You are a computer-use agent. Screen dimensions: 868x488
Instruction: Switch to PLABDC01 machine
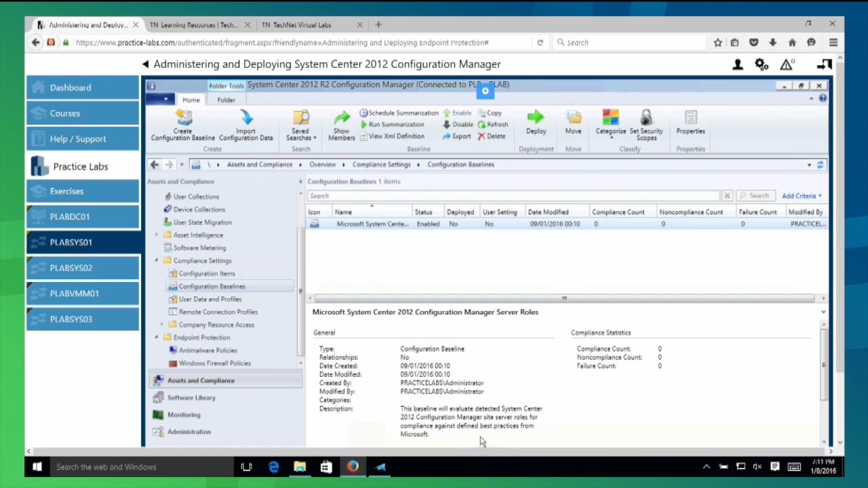pos(83,217)
